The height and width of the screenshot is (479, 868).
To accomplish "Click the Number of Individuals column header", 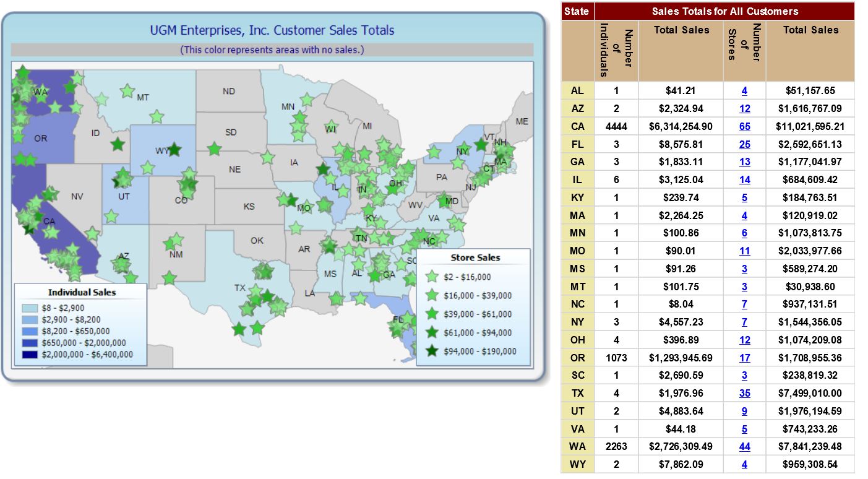I will tap(616, 51).
